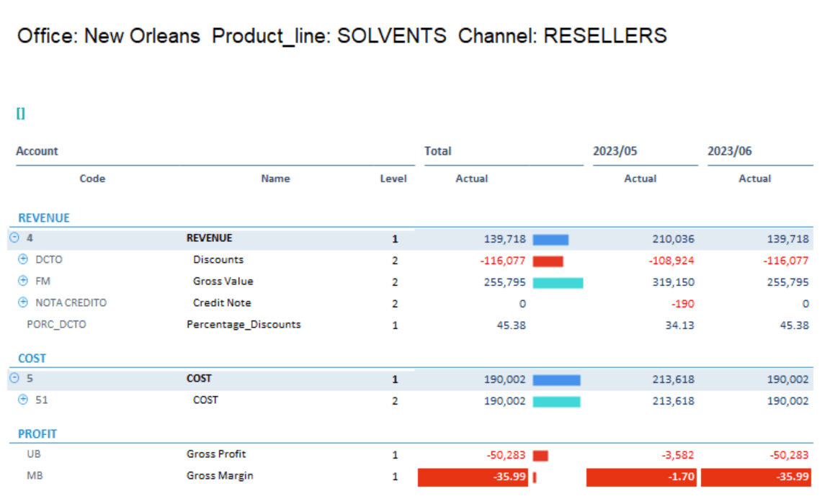Select the REVENUE section heading
835x504 pixels.
pyautogui.click(x=44, y=218)
